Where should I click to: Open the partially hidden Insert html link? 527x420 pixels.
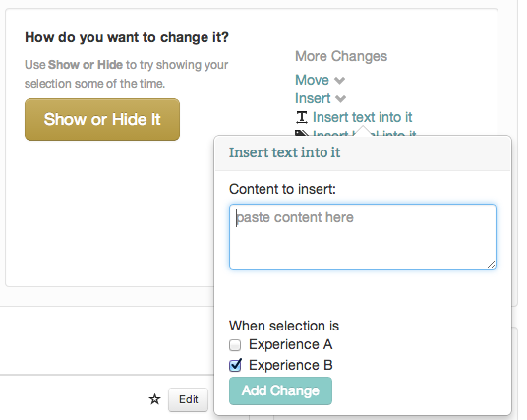pyautogui.click(x=365, y=133)
